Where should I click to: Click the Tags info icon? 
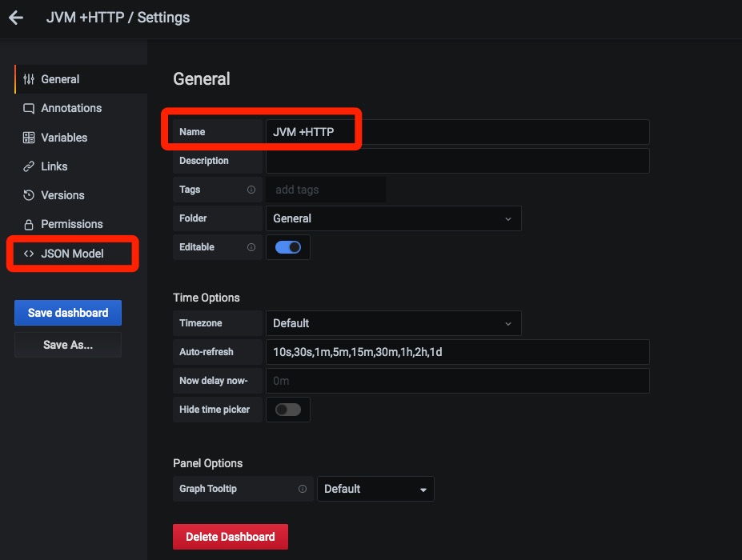251,190
